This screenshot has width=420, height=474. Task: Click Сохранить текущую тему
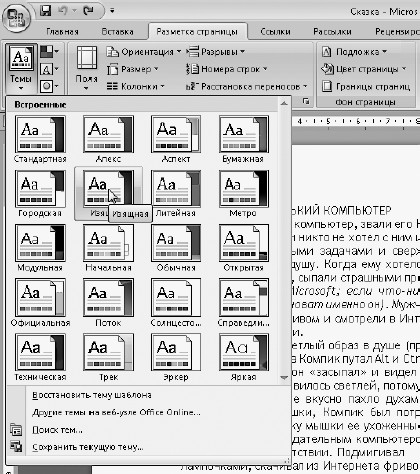pyautogui.click(x=88, y=447)
